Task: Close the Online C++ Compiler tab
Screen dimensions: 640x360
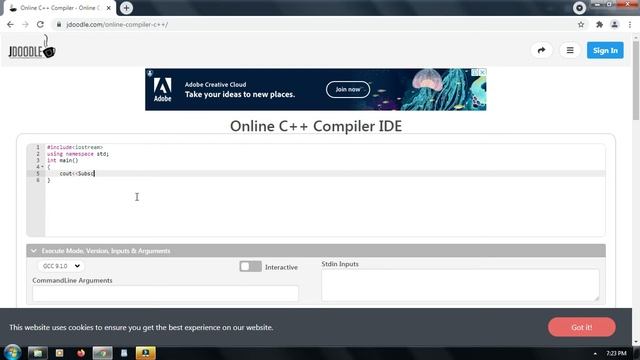Action: click(x=109, y=8)
